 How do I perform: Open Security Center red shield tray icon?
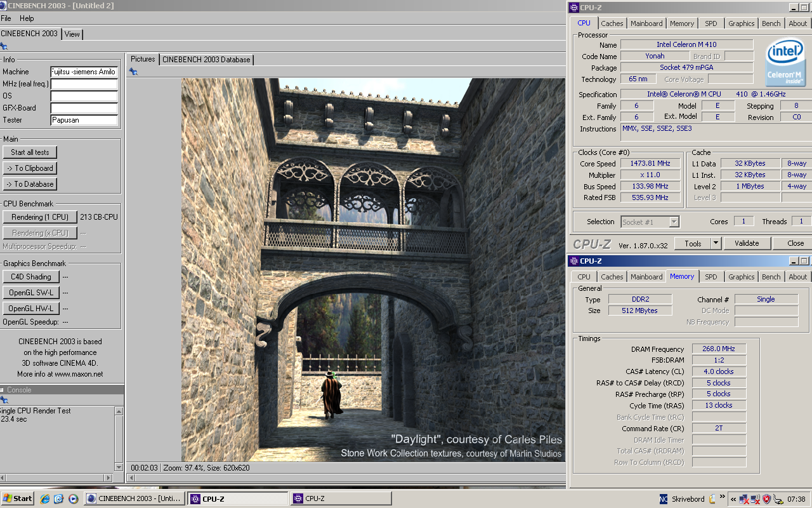767,499
